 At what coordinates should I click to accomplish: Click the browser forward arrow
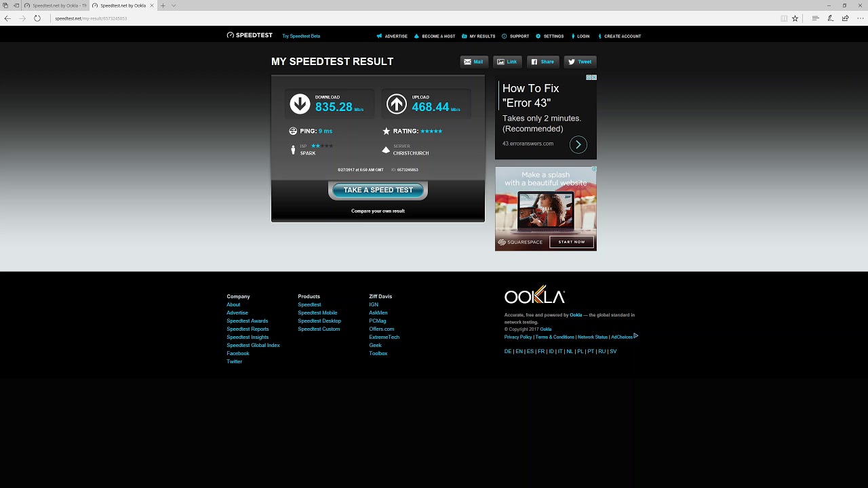pos(22,18)
